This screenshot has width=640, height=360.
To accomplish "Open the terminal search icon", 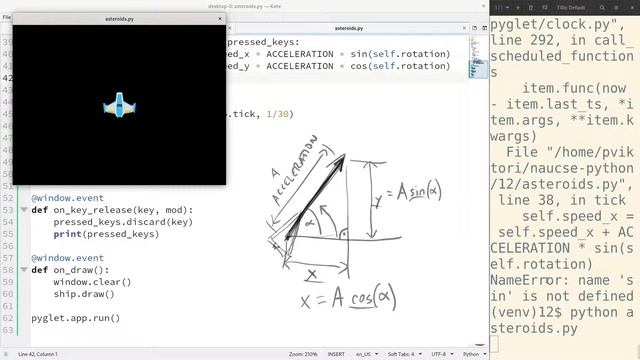I will 602,7.
